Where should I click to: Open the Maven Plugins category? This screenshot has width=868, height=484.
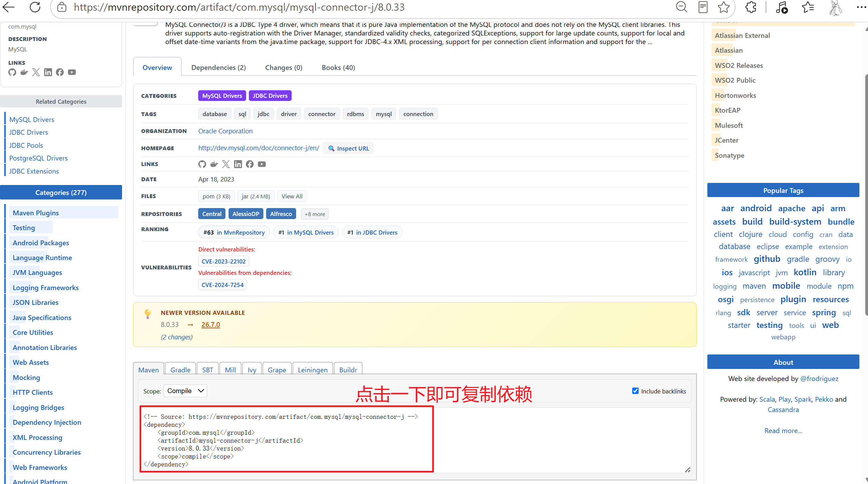36,213
